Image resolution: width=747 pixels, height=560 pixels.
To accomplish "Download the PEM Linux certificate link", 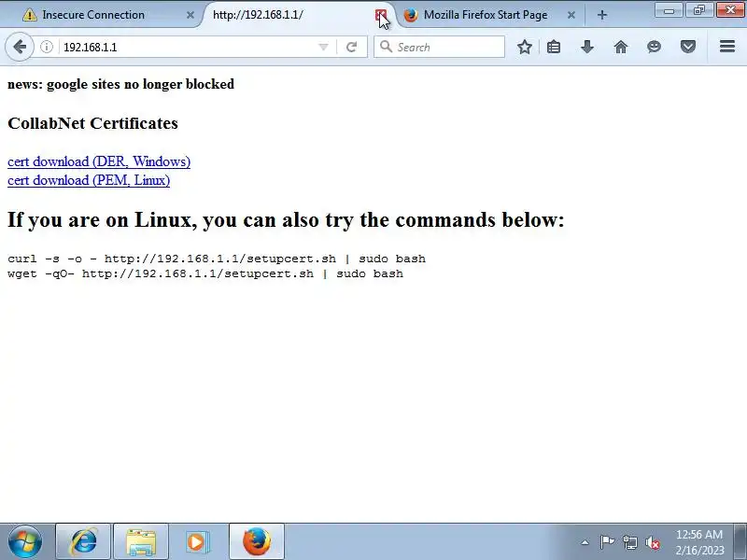I will click(89, 180).
